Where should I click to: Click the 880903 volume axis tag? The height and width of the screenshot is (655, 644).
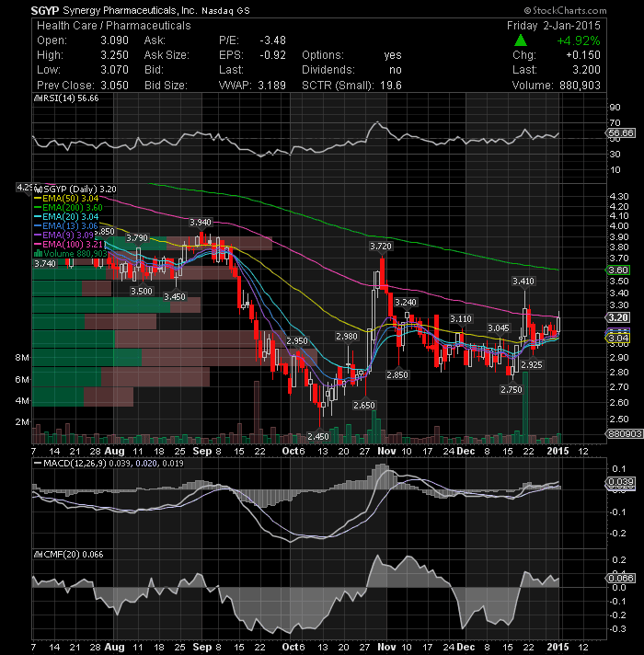pyautogui.click(x=625, y=433)
